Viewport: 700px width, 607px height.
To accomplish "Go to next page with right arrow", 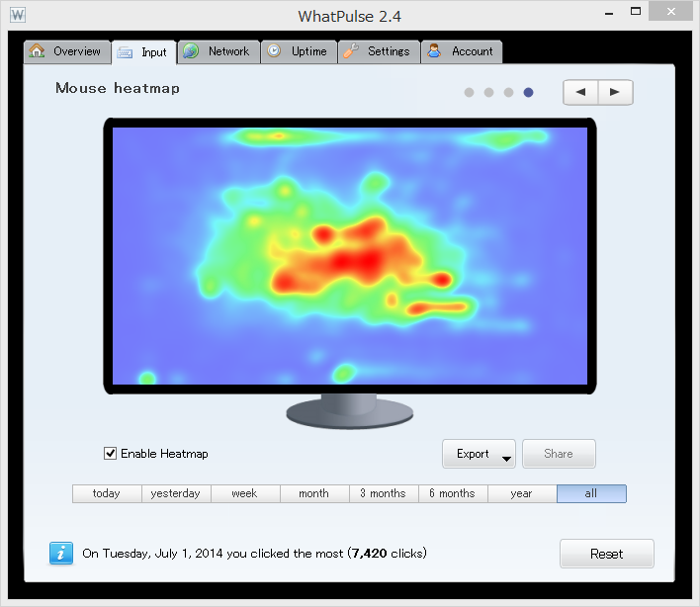I will pos(615,92).
